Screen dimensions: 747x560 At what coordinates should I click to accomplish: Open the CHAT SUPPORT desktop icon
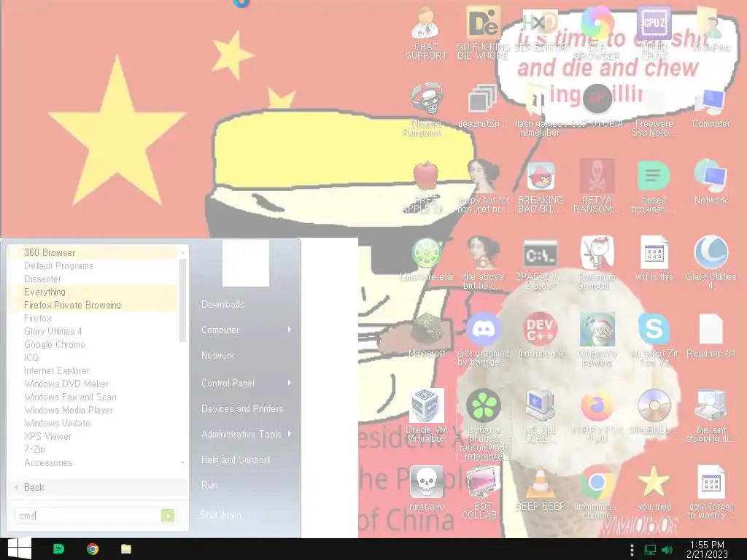(426, 34)
